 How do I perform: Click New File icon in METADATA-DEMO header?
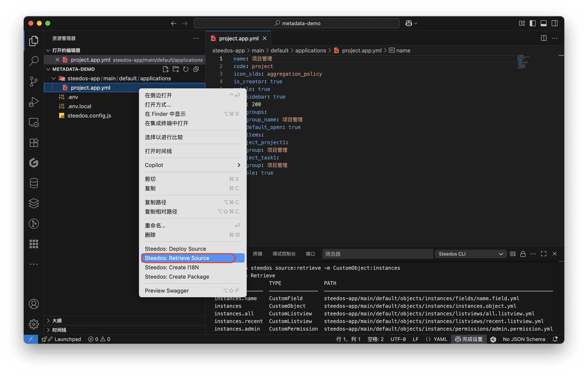click(x=166, y=69)
